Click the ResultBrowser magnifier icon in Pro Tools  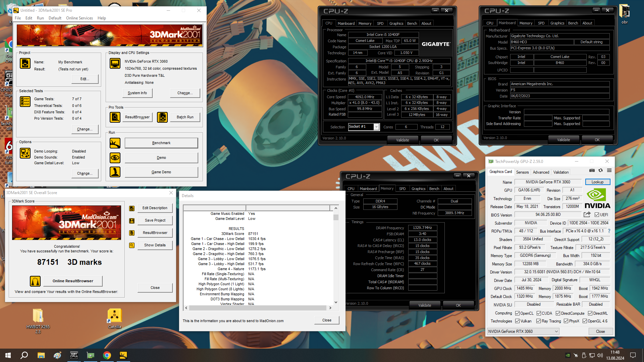[115, 117]
